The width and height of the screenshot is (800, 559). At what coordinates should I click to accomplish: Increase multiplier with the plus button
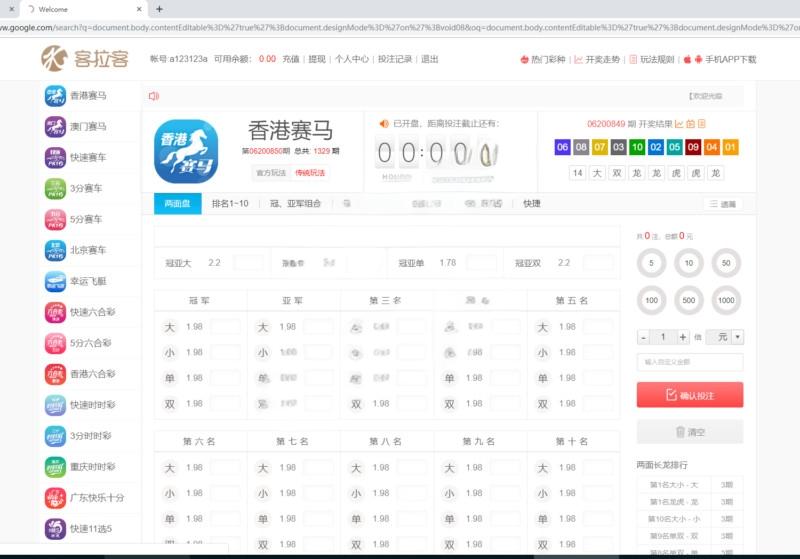coord(683,337)
